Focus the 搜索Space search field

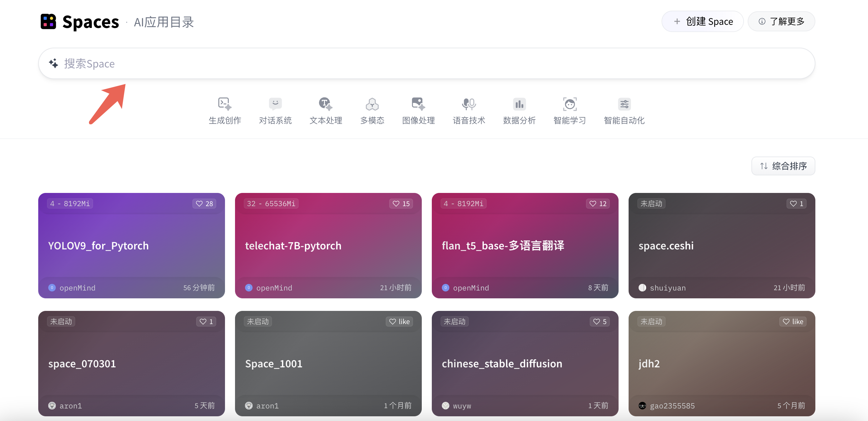click(426, 63)
